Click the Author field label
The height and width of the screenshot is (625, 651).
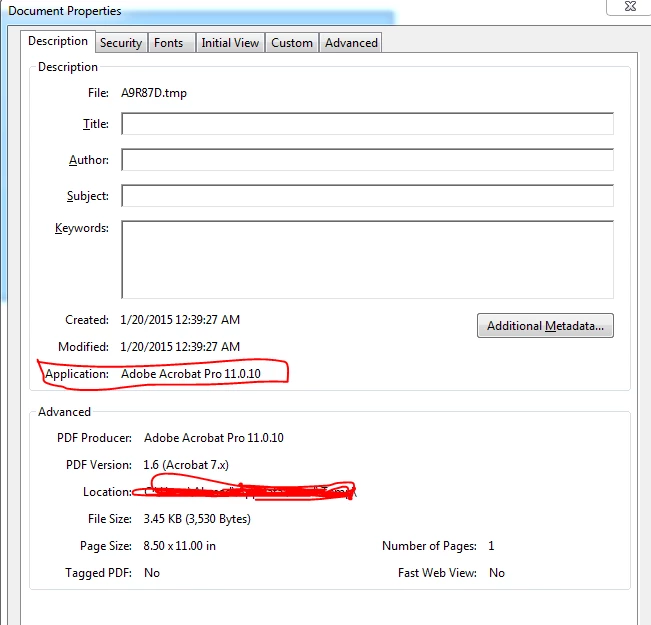coord(89,160)
